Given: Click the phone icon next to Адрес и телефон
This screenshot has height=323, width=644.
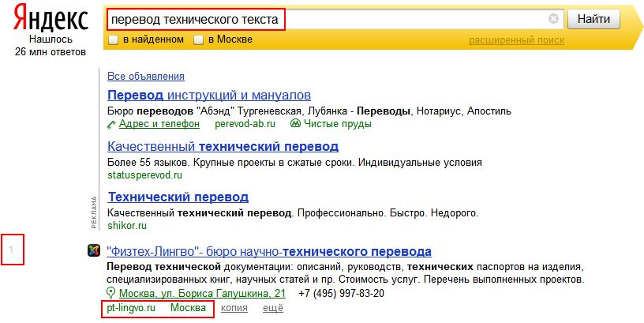Looking at the screenshot, I should [112, 124].
